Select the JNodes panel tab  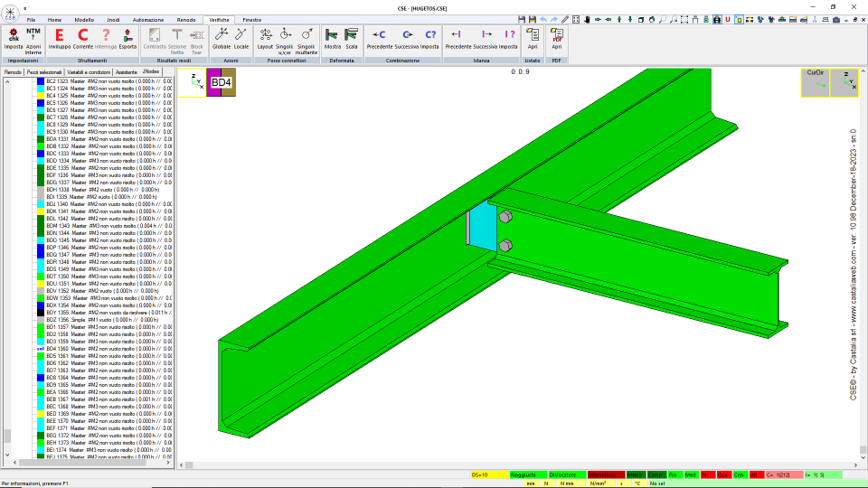151,72
